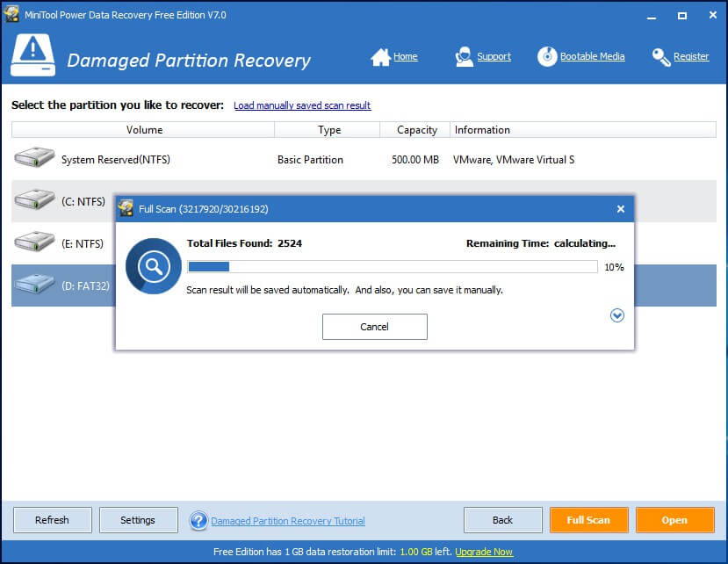Select the C: NTFS drive icon

click(34, 199)
